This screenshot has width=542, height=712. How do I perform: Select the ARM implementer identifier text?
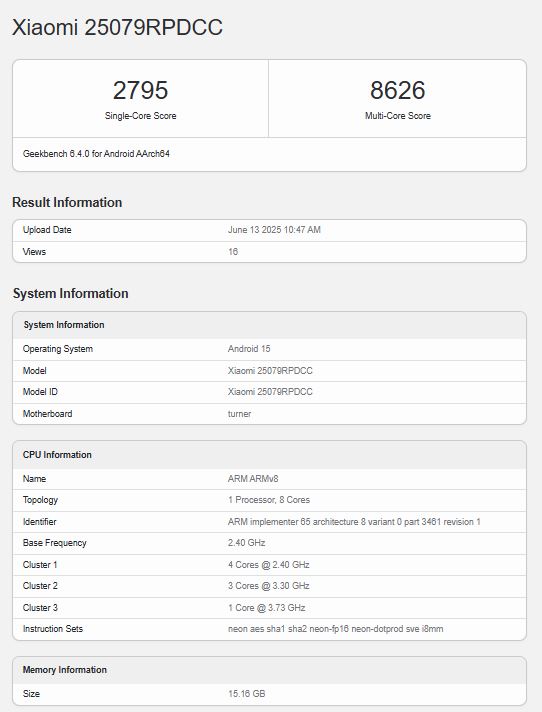click(x=354, y=522)
